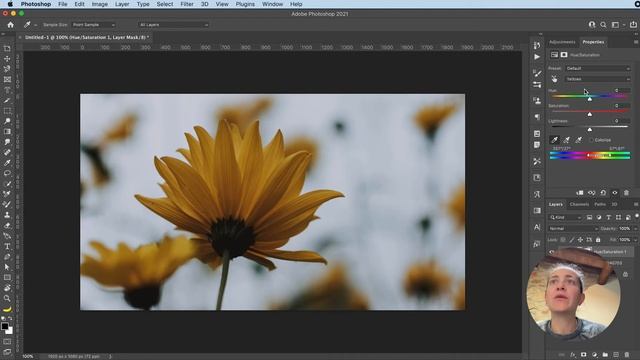Open the Eyedropper tool preset picker
Image resolution: width=640 pixels, height=360 pixels.
click(36, 25)
